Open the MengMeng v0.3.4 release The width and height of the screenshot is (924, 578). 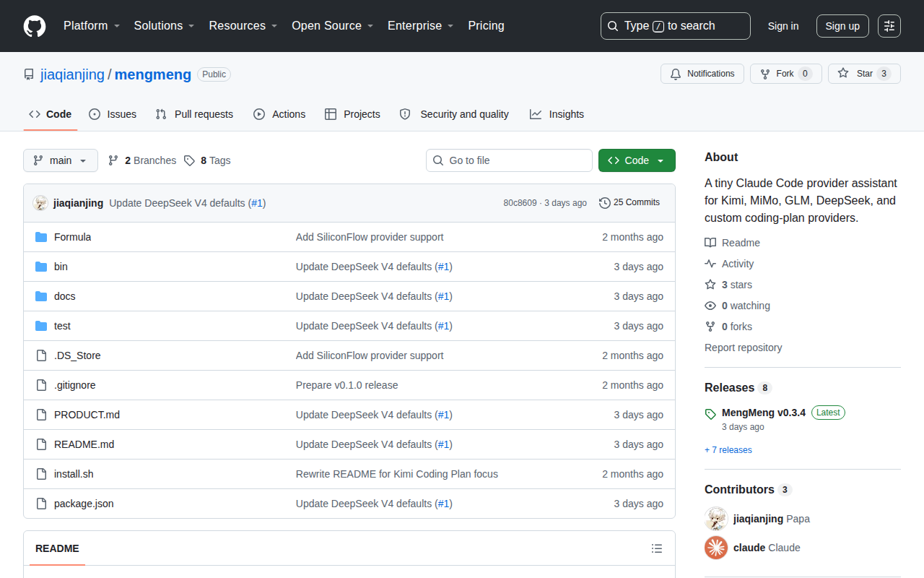764,413
